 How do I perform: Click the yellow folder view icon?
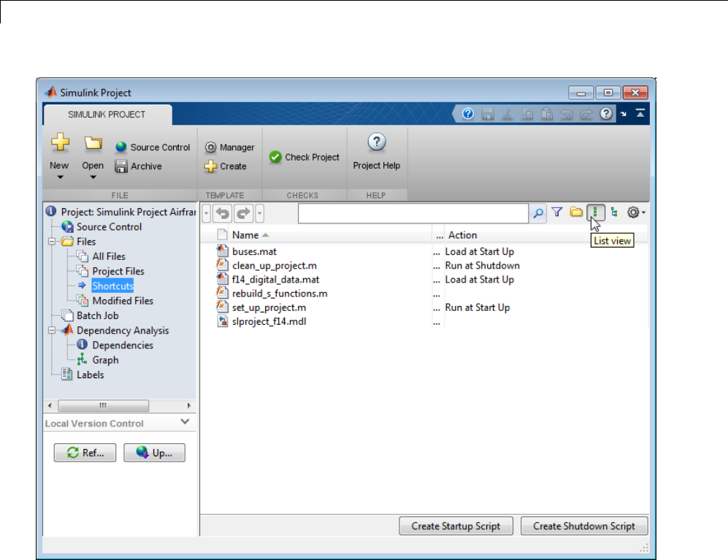click(576, 212)
